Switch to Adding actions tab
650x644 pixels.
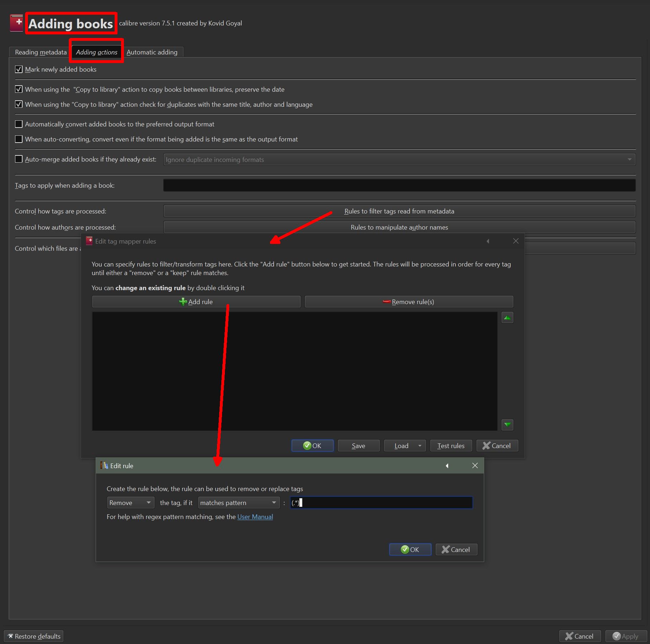point(97,52)
